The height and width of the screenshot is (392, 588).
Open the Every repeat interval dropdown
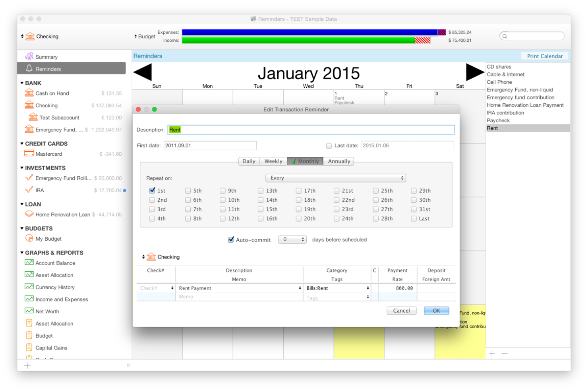pos(335,178)
